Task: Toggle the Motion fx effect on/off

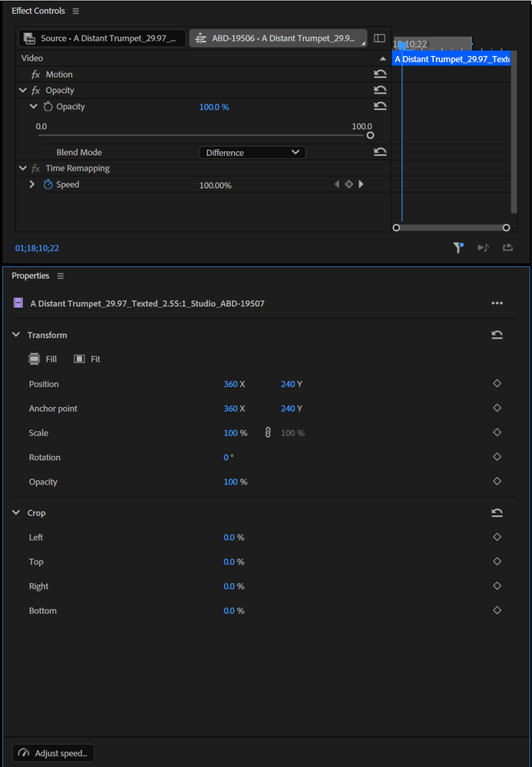Action: (x=35, y=74)
